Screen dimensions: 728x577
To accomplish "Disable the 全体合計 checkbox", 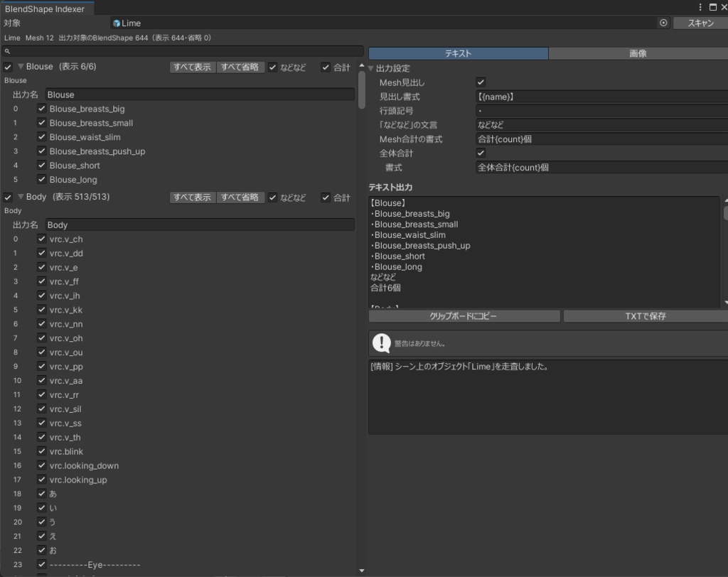I will [481, 153].
